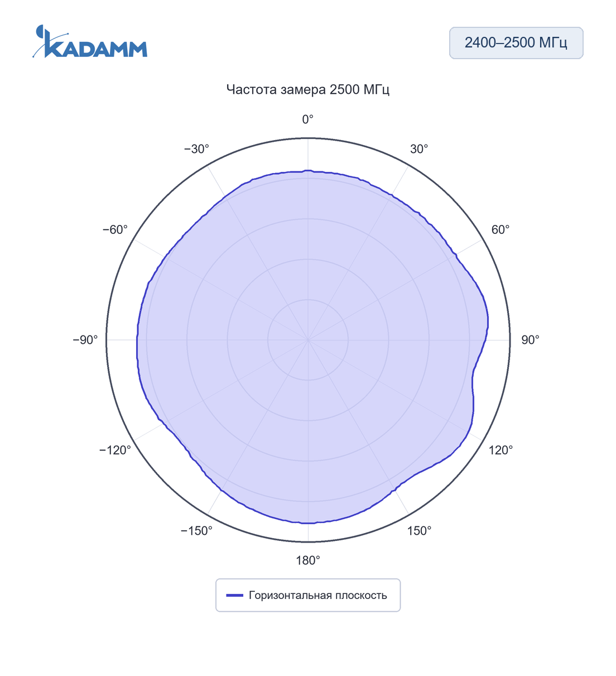Toggle the 'Горизонтальная плоскость' legend entry

(x=308, y=595)
